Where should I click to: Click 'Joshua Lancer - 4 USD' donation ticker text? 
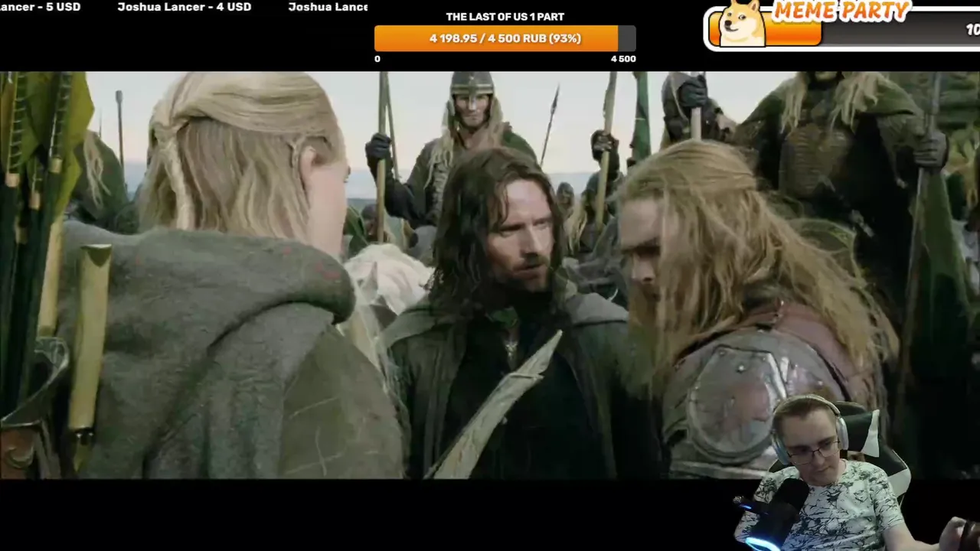184,7
